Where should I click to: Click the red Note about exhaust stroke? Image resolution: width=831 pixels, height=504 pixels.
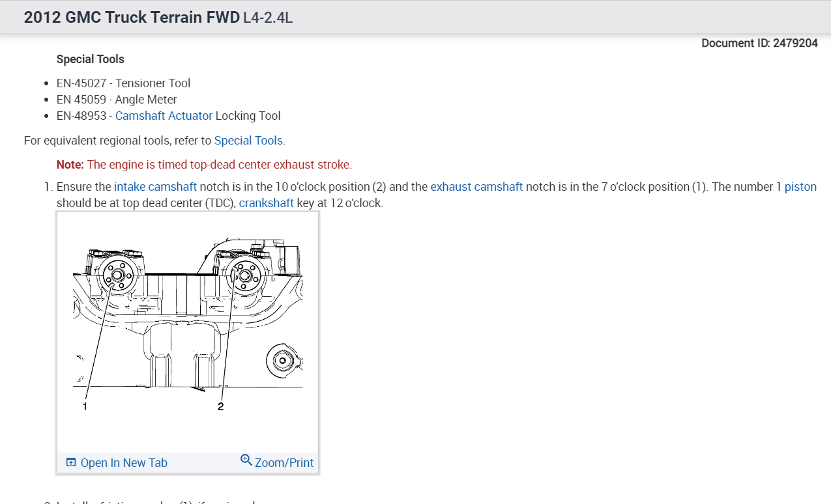(204, 165)
